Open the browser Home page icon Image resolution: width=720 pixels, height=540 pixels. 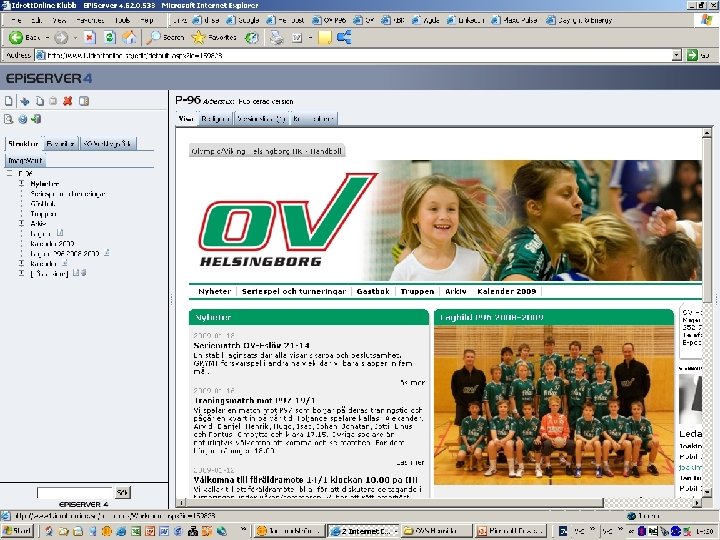[129, 37]
